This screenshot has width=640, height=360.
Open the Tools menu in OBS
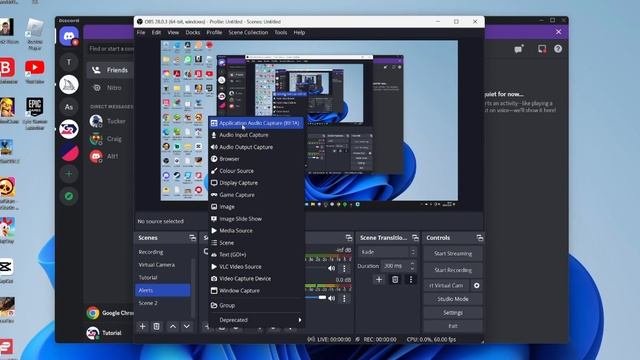click(280, 32)
